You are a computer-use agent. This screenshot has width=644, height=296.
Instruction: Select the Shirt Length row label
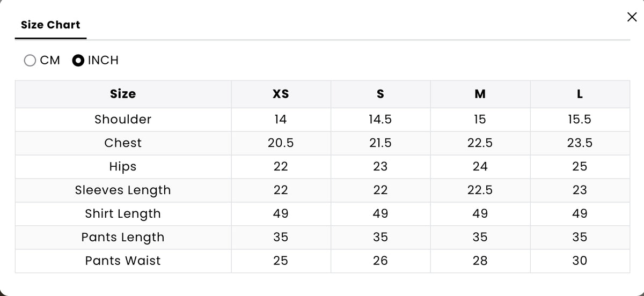(x=123, y=214)
